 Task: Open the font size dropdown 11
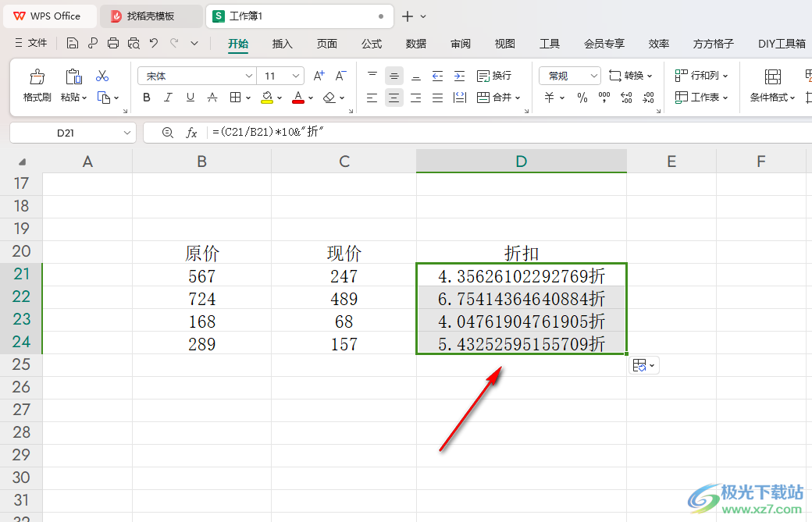296,76
